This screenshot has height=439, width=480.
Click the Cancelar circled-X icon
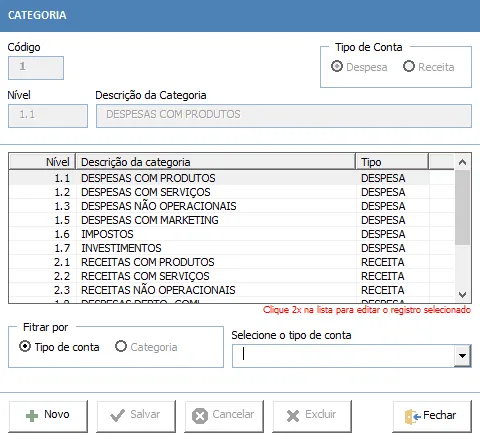tap(200, 416)
